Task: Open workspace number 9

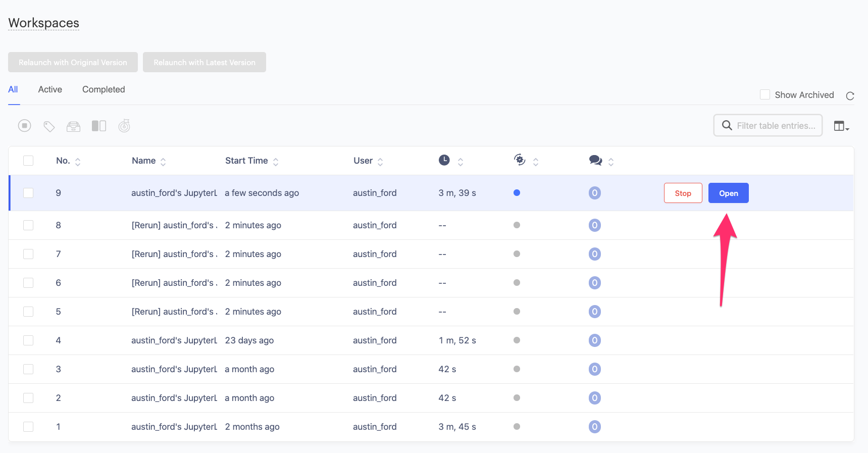Action: click(729, 193)
